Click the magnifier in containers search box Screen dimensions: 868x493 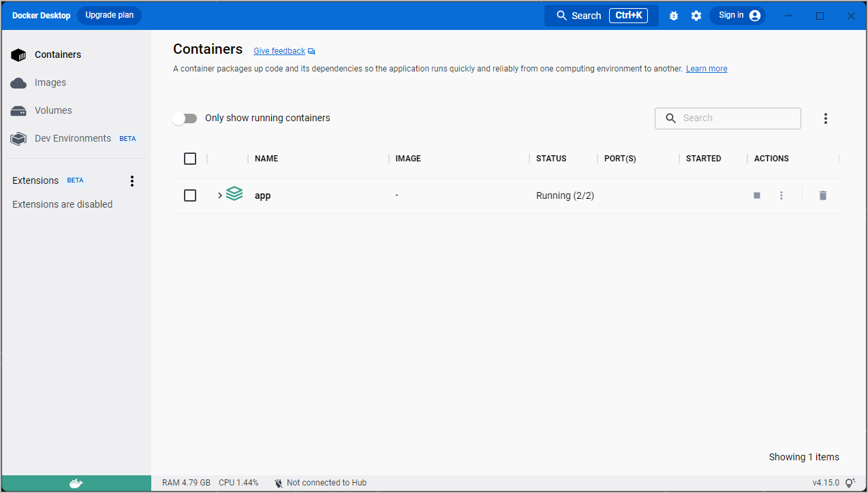pyautogui.click(x=671, y=118)
